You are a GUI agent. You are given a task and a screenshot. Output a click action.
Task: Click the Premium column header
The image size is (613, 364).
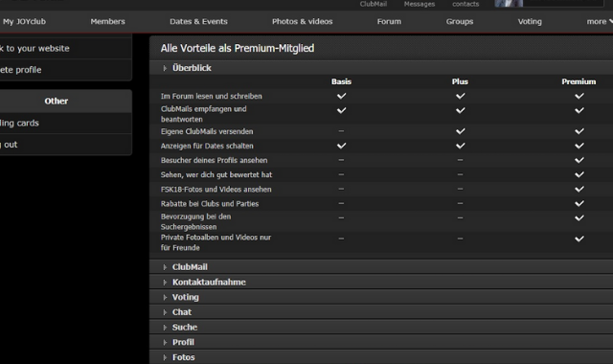(x=579, y=81)
